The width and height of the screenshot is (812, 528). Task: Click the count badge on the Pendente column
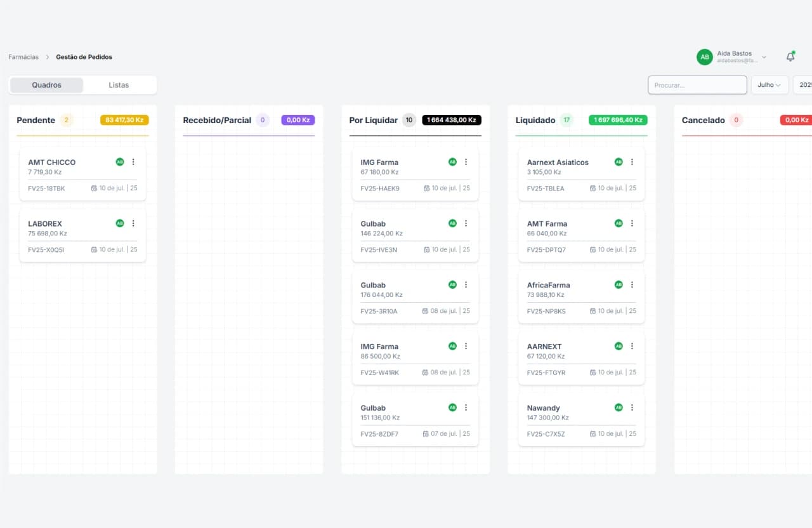[66, 119]
